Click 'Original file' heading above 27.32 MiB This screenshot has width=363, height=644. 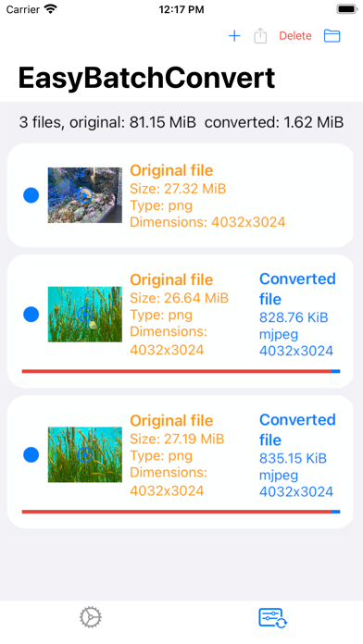pyautogui.click(x=171, y=170)
